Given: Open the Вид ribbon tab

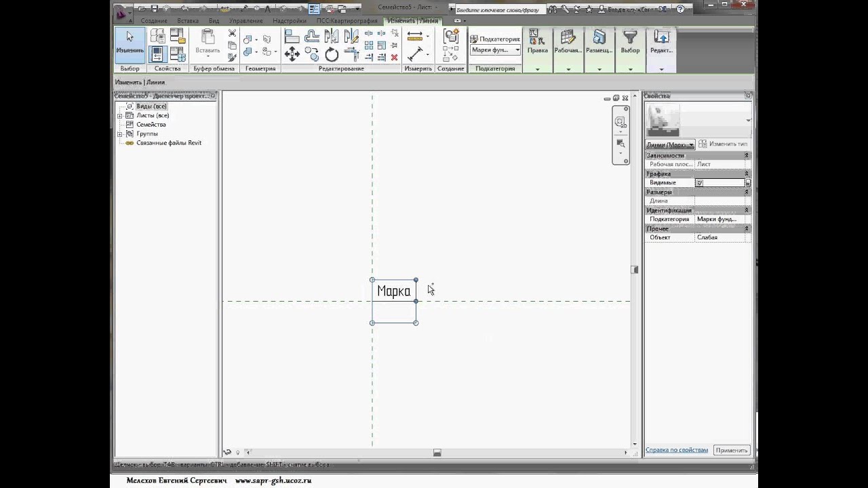Looking at the screenshot, I should click(x=214, y=21).
